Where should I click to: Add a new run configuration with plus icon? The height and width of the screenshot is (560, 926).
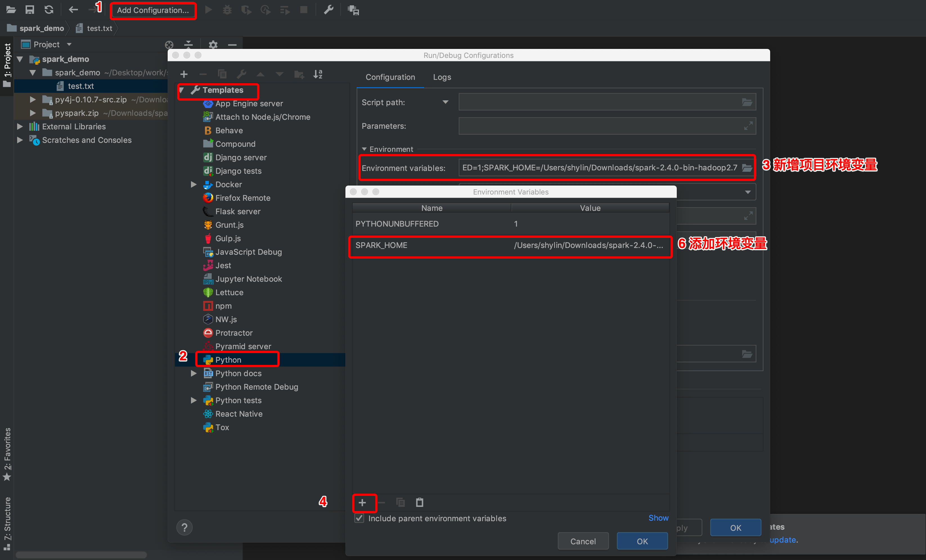(184, 74)
